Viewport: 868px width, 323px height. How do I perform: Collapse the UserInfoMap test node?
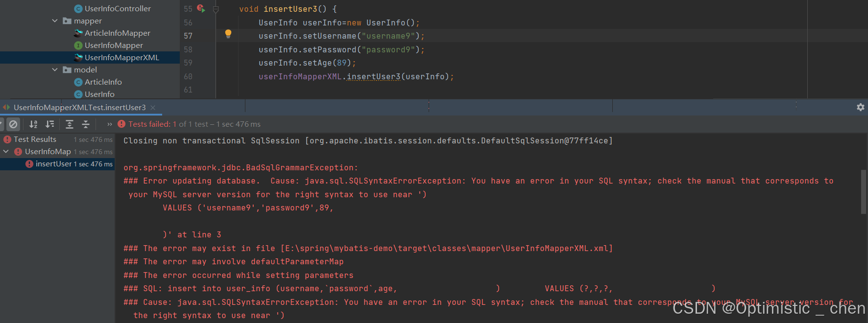click(6, 152)
